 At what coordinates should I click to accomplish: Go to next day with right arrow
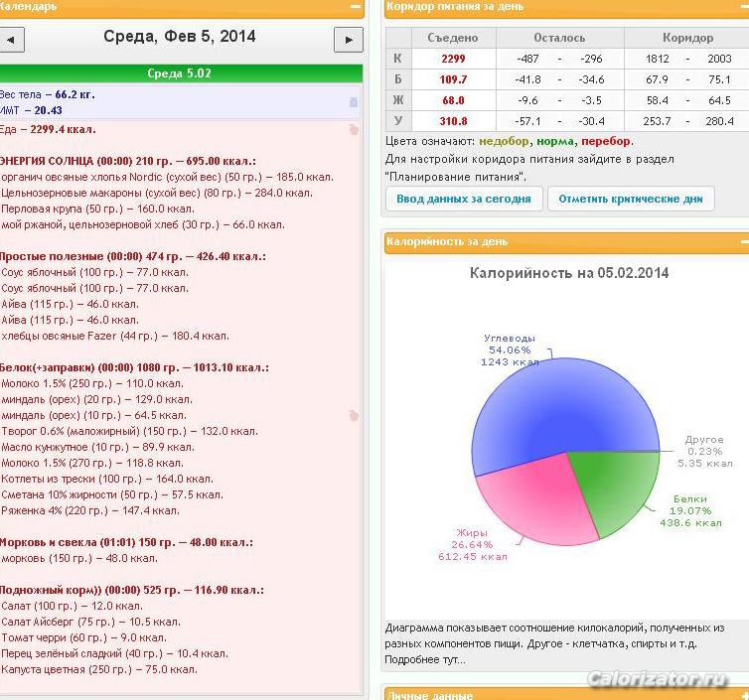pyautogui.click(x=349, y=40)
